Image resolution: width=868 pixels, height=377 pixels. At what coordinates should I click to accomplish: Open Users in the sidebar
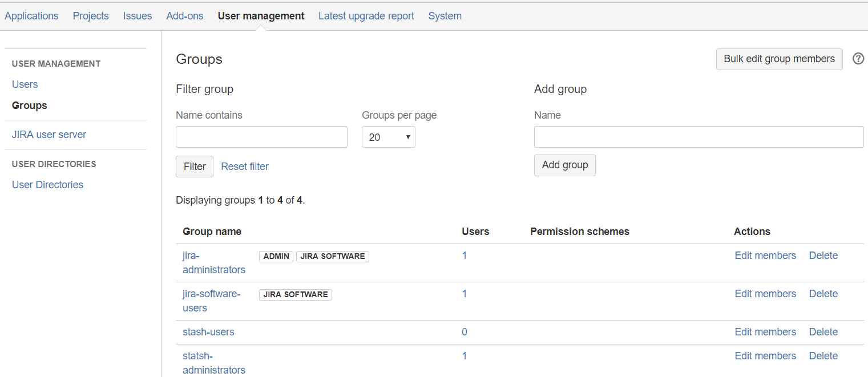pyautogui.click(x=25, y=84)
